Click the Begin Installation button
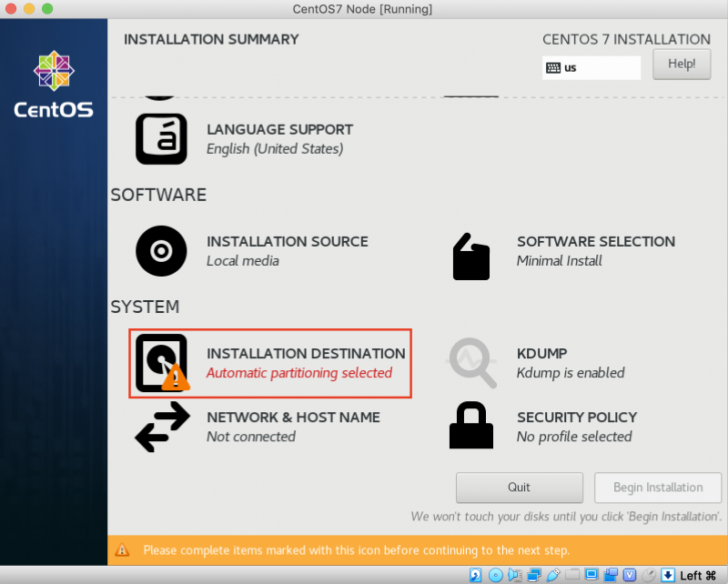 click(x=658, y=488)
